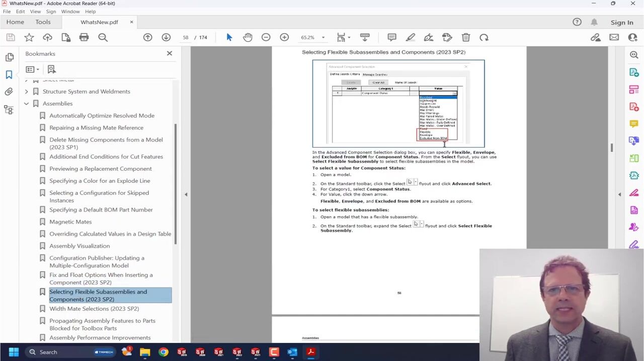Viewport: 644px width, 361px height.
Task: Click the Zoom in plus icon
Action: [x=284, y=37]
